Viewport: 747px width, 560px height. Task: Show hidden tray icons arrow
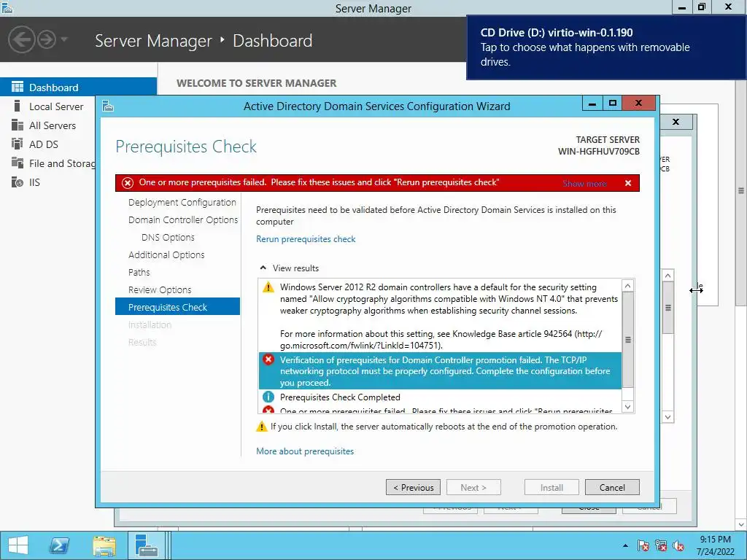coord(625,545)
